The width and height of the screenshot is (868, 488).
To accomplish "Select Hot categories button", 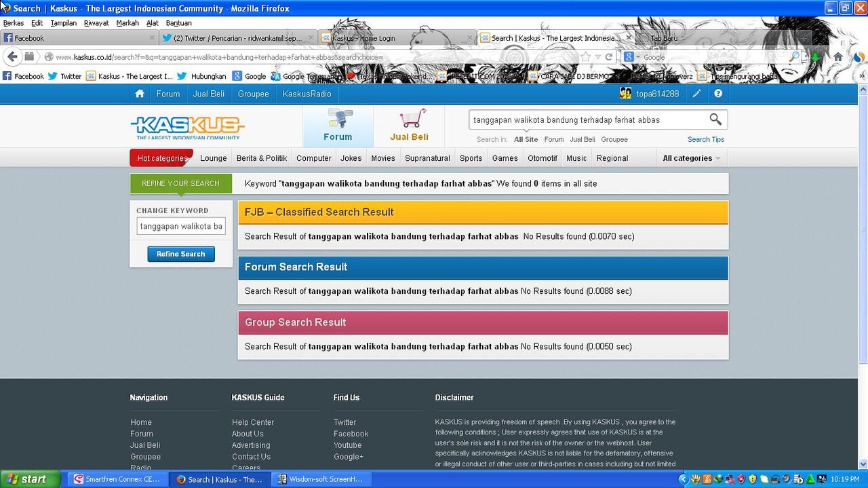I will [x=161, y=158].
